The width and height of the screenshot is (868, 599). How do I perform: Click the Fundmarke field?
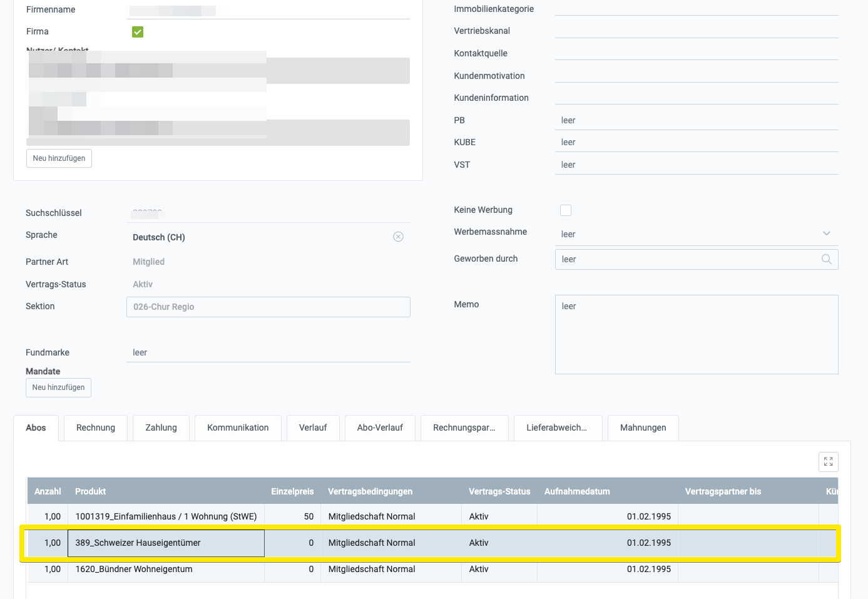tap(268, 352)
